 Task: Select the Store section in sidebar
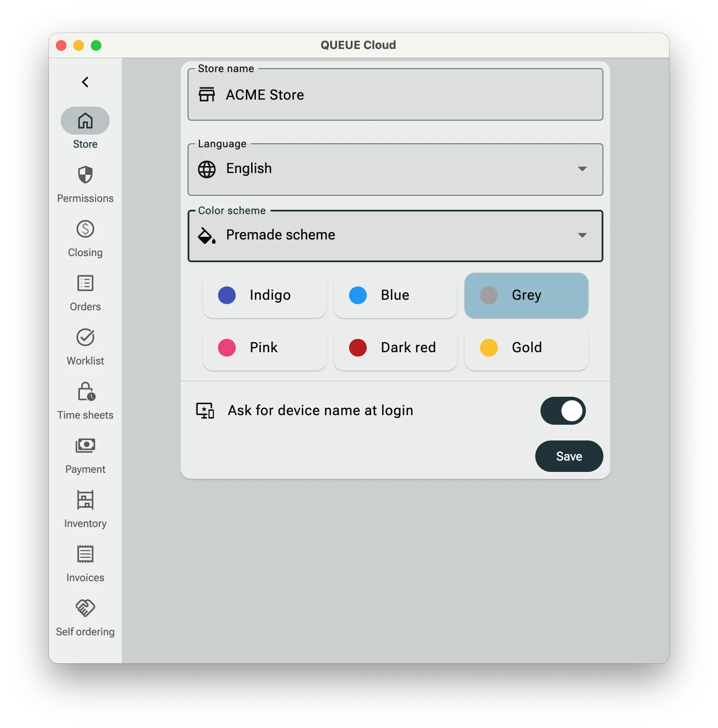[85, 121]
